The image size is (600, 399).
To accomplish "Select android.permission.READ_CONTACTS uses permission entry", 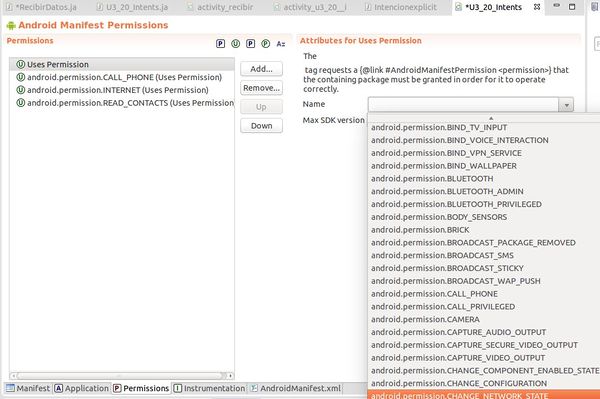I will [122, 103].
